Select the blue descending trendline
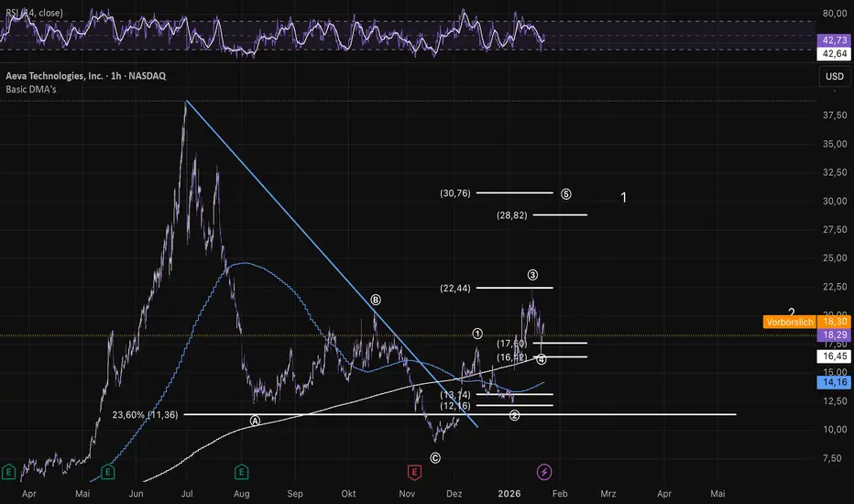The image size is (854, 504). tap(332, 264)
